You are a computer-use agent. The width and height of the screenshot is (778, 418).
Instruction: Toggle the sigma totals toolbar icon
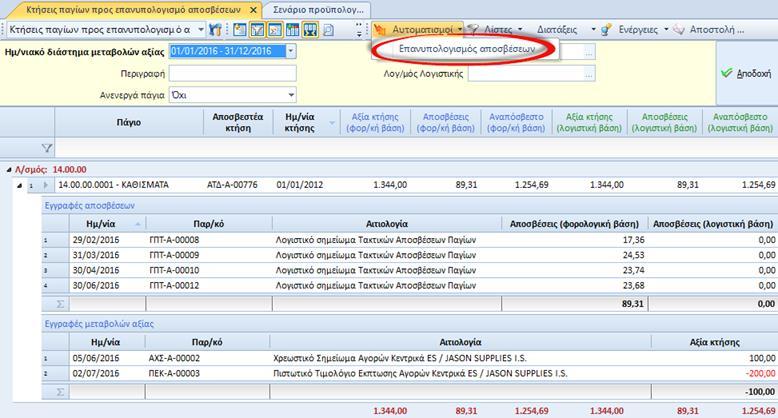[x=274, y=29]
